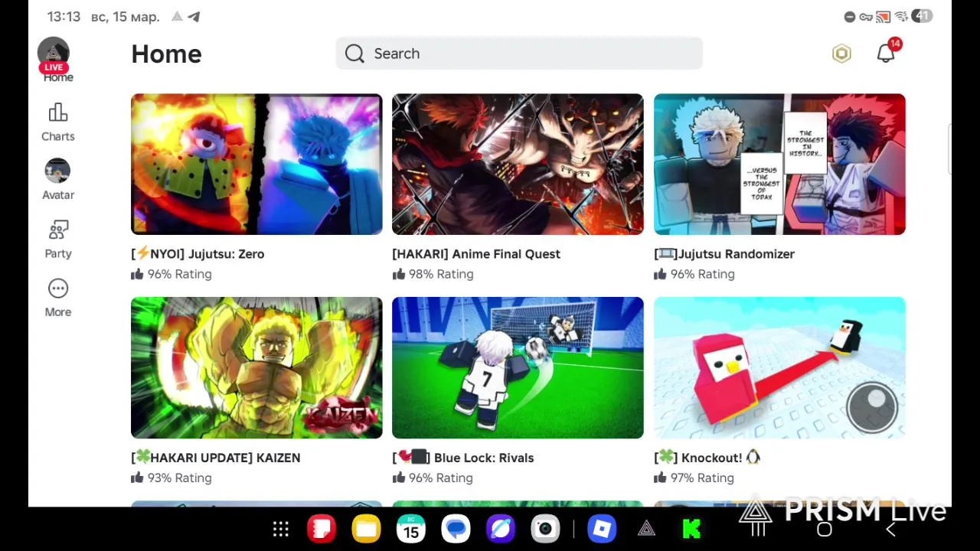
Task: Tap the magnifier icon in Search
Action: [354, 54]
